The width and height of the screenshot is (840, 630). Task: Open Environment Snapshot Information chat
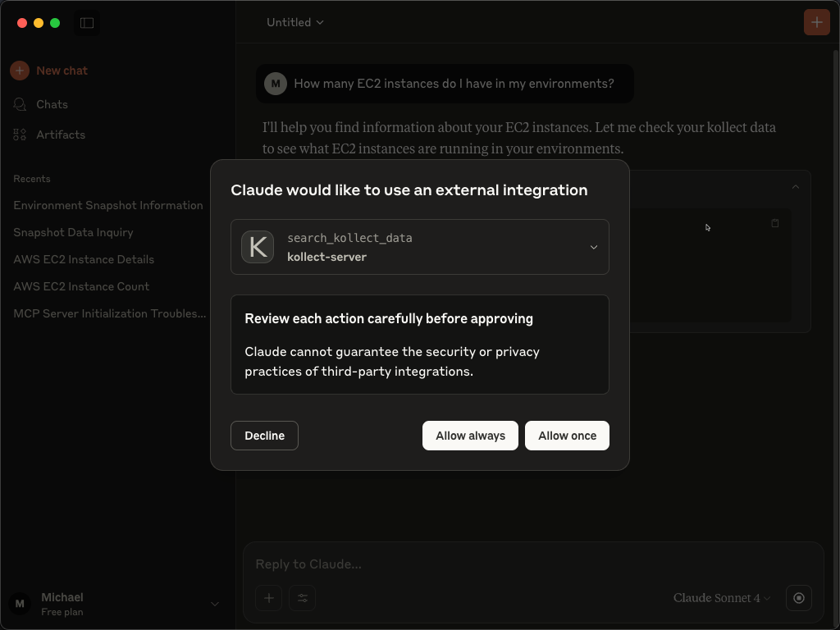pos(108,205)
